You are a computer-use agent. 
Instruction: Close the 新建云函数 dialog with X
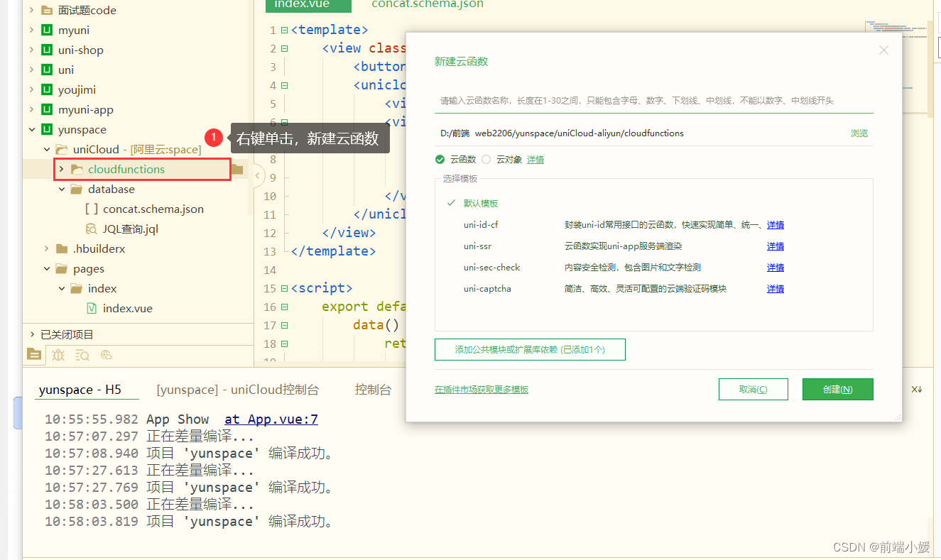click(x=883, y=50)
